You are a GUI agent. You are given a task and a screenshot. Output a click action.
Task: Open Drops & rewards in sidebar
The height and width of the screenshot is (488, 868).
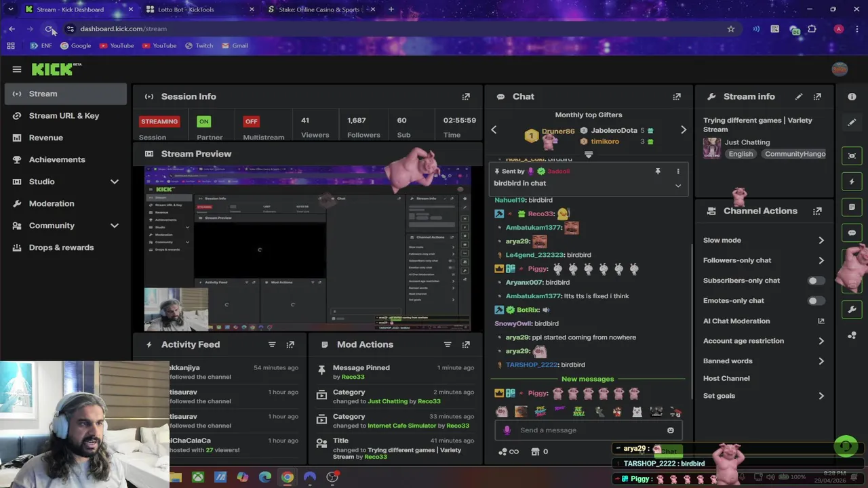click(x=66, y=247)
